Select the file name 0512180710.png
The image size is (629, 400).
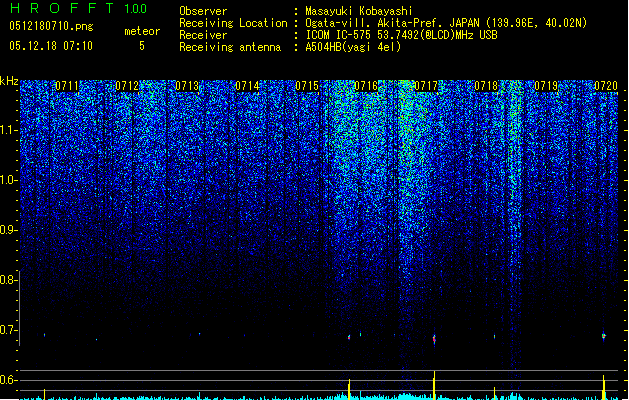point(51,27)
